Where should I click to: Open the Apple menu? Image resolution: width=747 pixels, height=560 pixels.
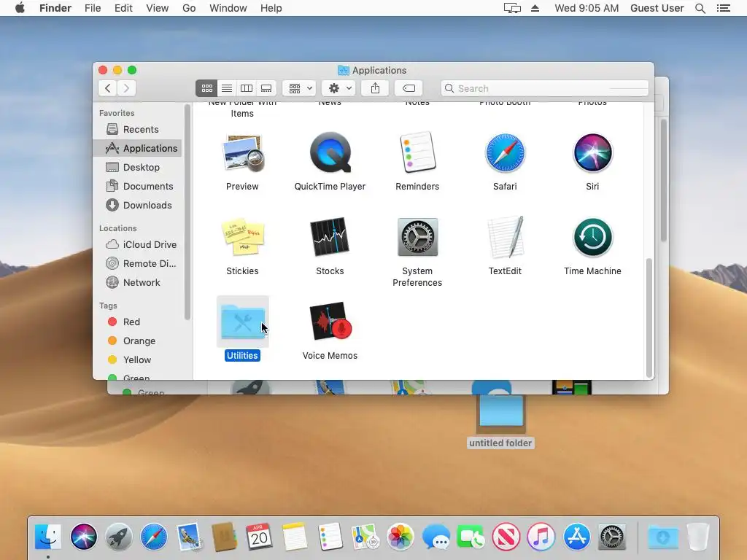click(20, 8)
